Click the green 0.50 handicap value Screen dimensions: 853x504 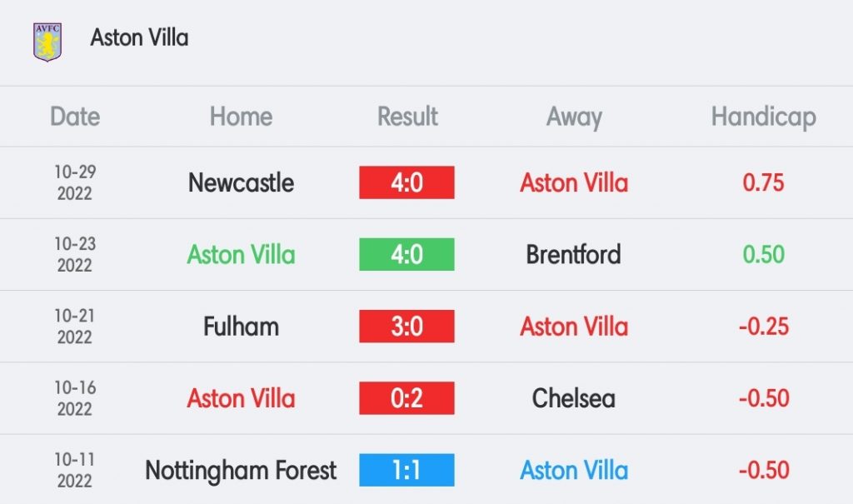tap(764, 254)
